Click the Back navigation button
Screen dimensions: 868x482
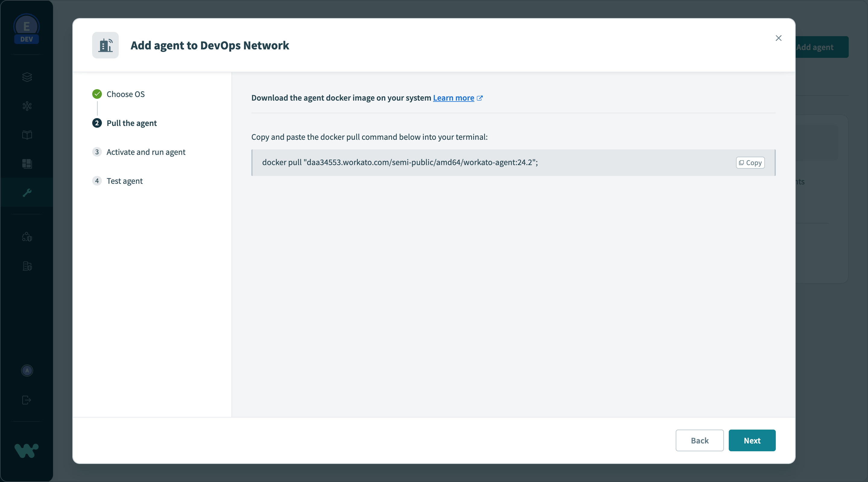(700, 440)
